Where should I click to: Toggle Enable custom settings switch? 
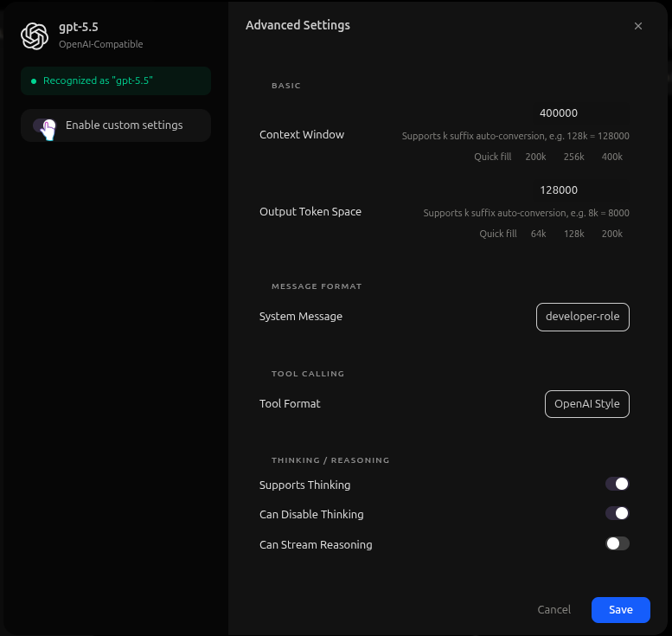coord(44,125)
